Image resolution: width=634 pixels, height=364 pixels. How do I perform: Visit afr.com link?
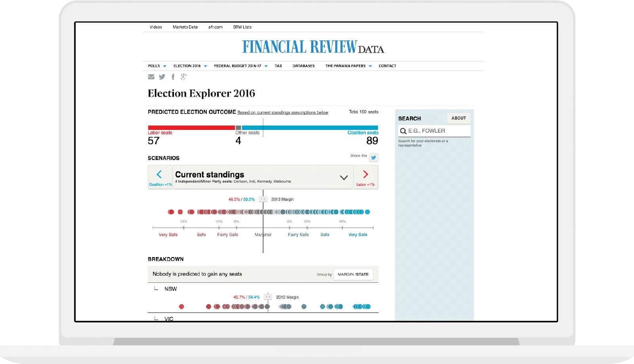pos(216,27)
